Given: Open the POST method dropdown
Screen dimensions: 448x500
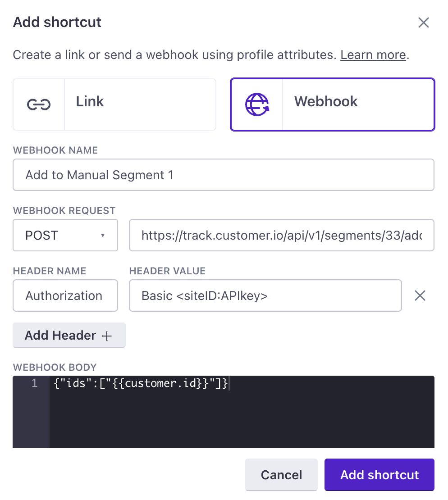Looking at the screenshot, I should [x=65, y=235].
